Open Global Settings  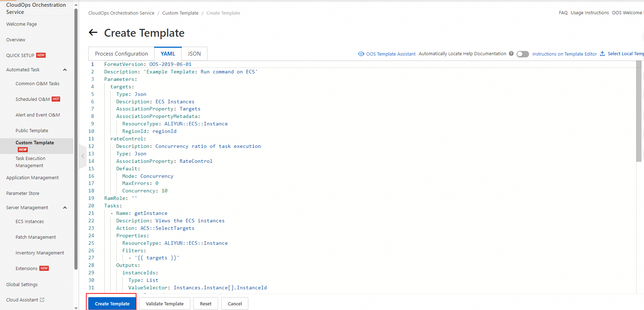tap(22, 285)
